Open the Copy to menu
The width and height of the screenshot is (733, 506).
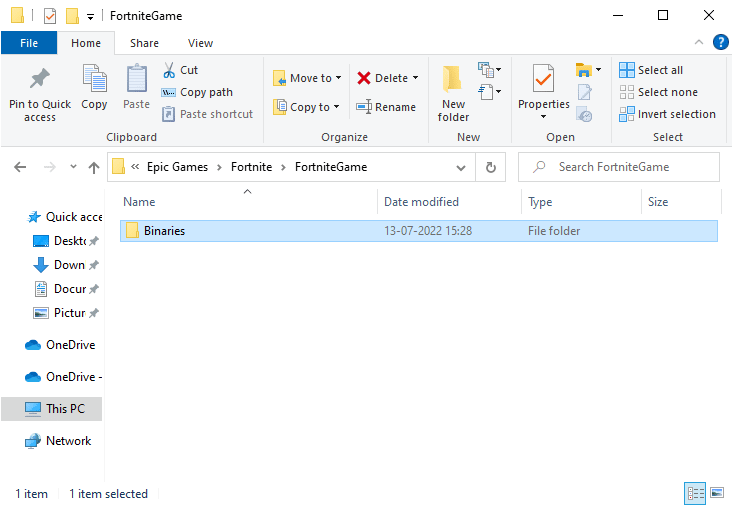[306, 107]
